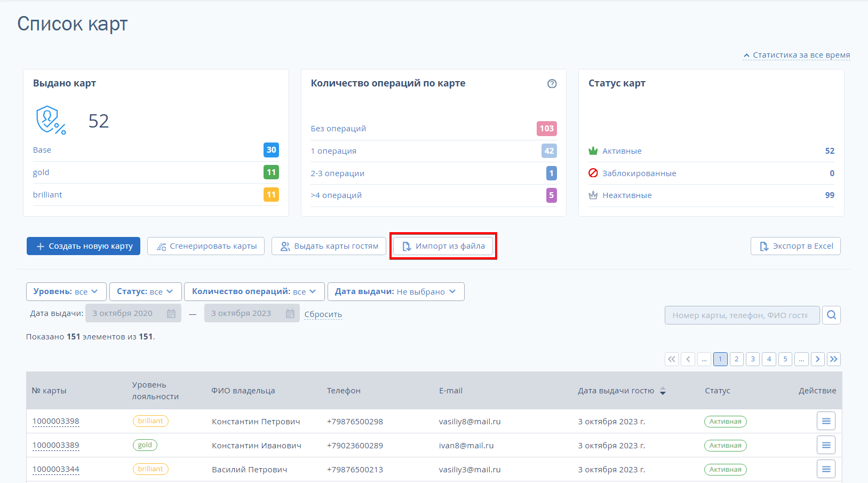Click email ivan8@mail.ru

466,446
